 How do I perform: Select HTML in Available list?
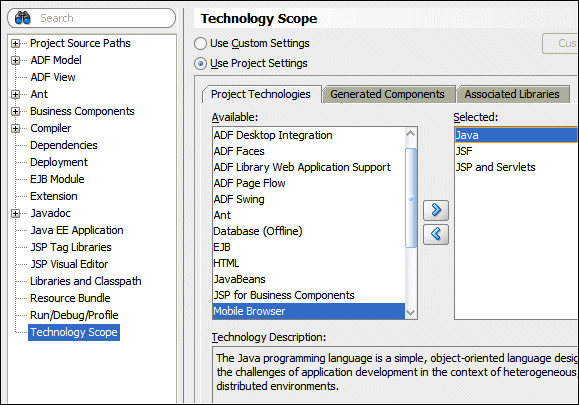click(309, 263)
